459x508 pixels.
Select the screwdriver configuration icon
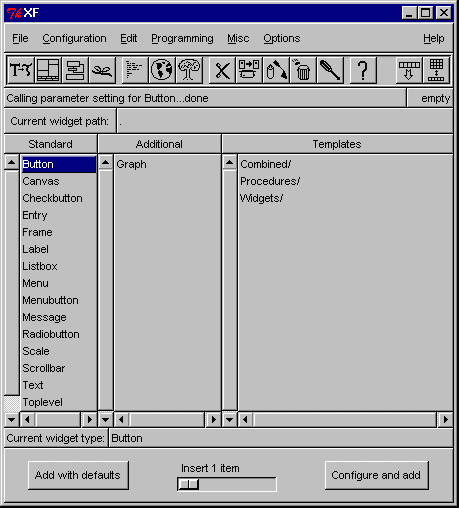[x=330, y=70]
